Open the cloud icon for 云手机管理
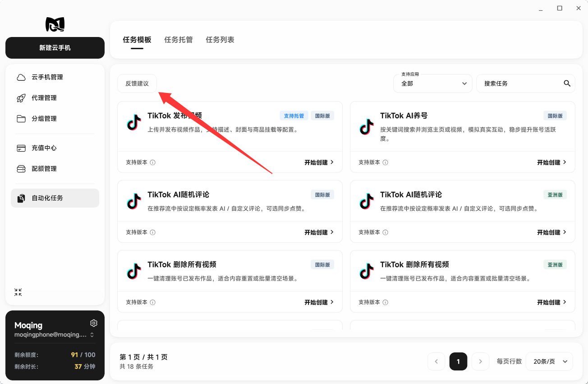Image resolution: width=588 pixels, height=384 pixels. click(x=21, y=77)
